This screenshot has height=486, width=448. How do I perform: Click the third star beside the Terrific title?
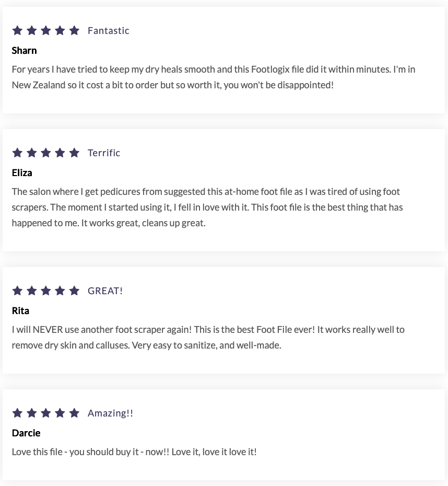(x=46, y=153)
